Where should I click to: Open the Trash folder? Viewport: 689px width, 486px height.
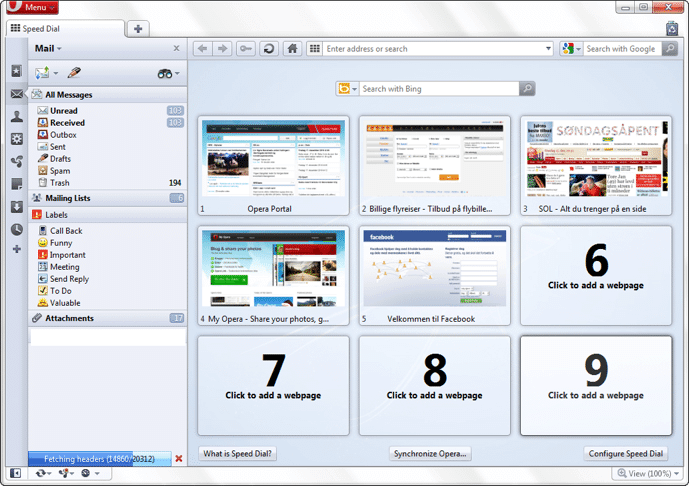pyautogui.click(x=110, y=183)
